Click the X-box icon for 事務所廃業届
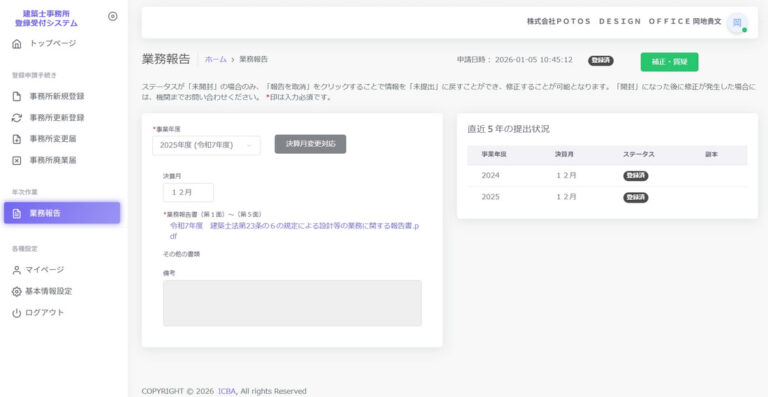Screen dimensions: 768x397 click(x=17, y=161)
